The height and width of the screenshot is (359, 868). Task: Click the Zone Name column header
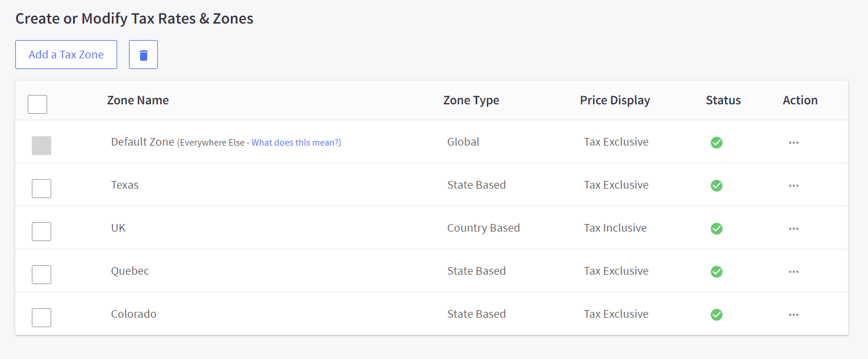click(138, 100)
